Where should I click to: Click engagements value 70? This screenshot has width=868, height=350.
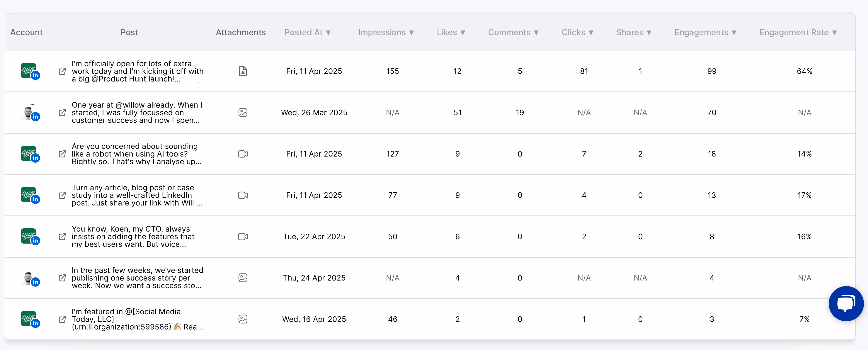(x=712, y=113)
